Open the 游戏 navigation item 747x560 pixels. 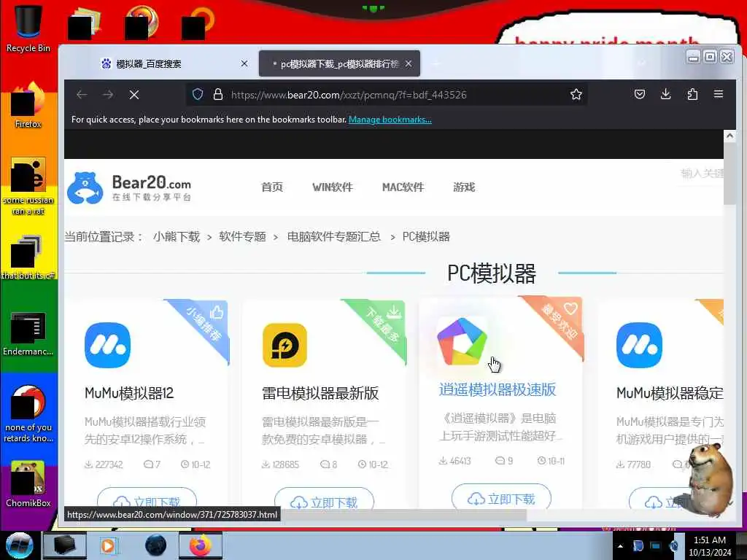464,187
